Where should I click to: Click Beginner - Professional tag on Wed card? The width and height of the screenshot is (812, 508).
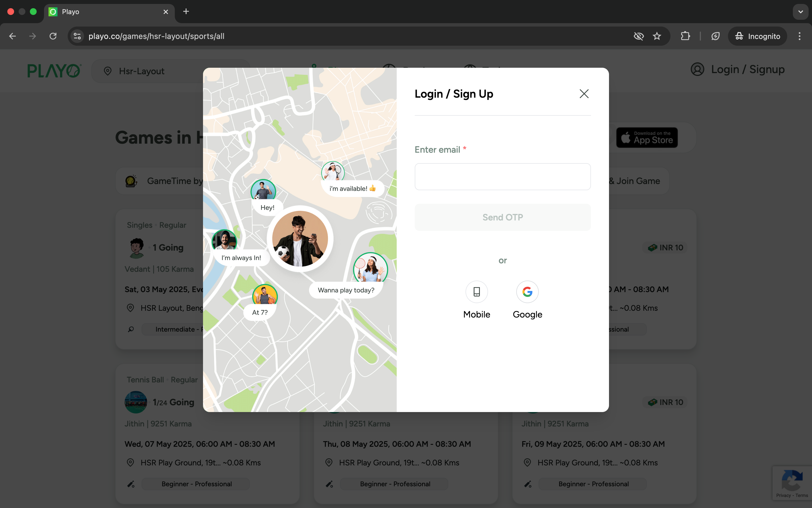click(196, 484)
